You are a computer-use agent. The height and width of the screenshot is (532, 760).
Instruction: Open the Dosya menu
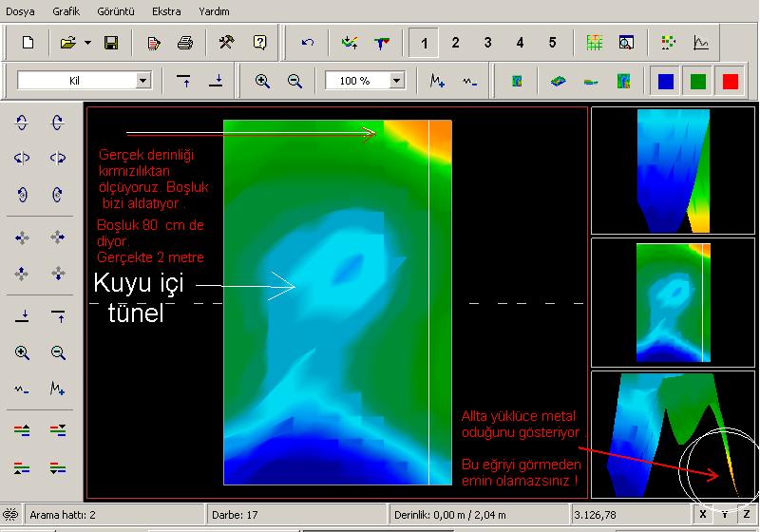(20, 11)
